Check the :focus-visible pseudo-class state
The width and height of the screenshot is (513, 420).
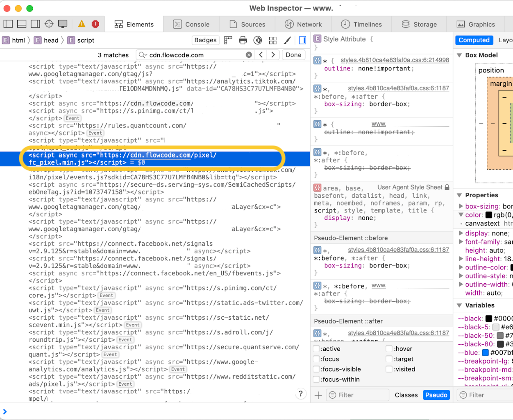(x=316, y=369)
